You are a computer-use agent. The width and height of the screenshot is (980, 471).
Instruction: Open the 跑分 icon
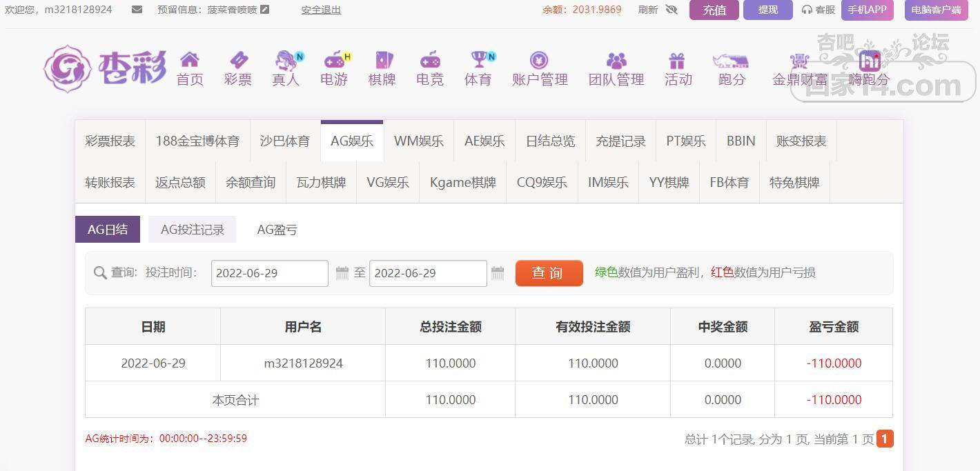pyautogui.click(x=731, y=60)
